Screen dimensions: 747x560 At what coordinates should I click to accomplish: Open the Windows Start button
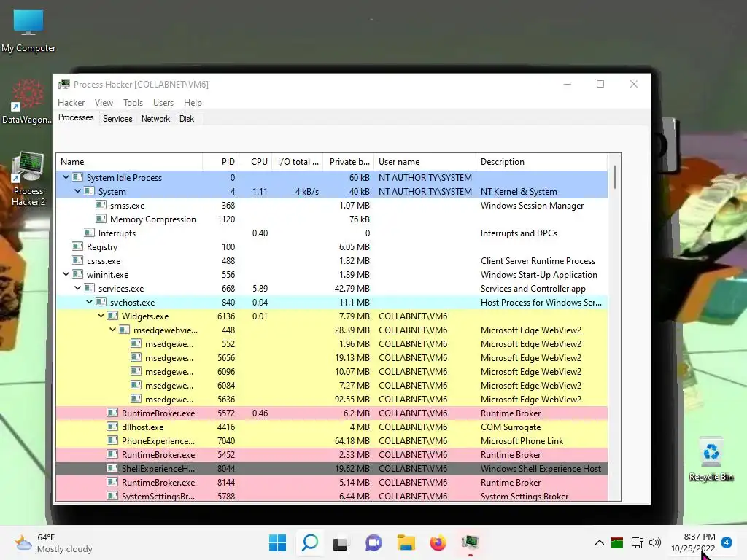coord(277,542)
